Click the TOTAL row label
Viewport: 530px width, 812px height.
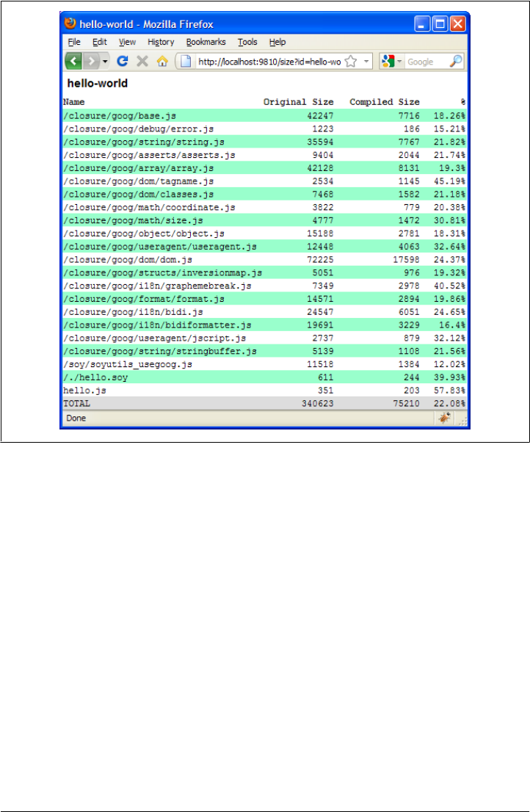(76, 403)
